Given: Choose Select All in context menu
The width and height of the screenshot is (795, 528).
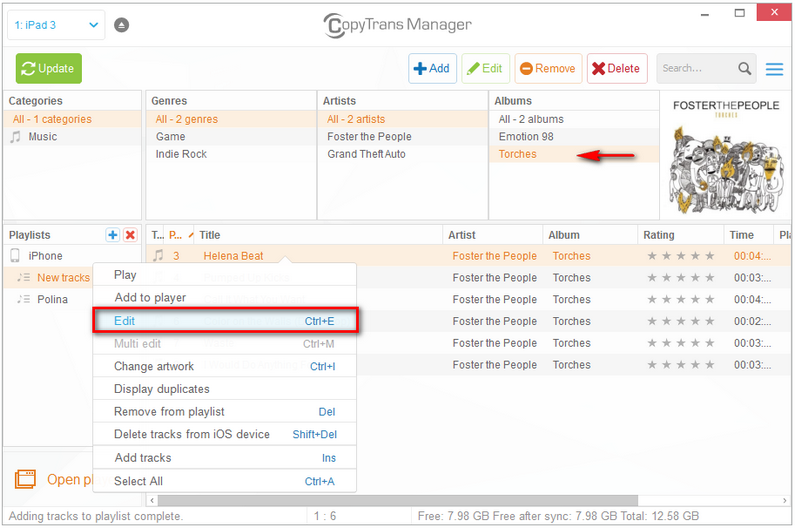Looking at the screenshot, I should 225,481.
